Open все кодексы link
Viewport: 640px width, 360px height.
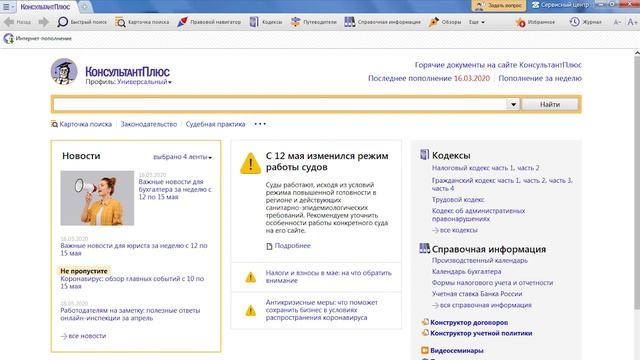[x=455, y=230]
